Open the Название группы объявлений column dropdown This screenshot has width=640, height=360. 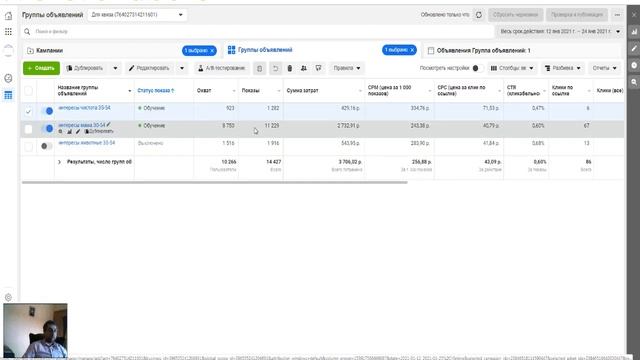[x=130, y=91]
